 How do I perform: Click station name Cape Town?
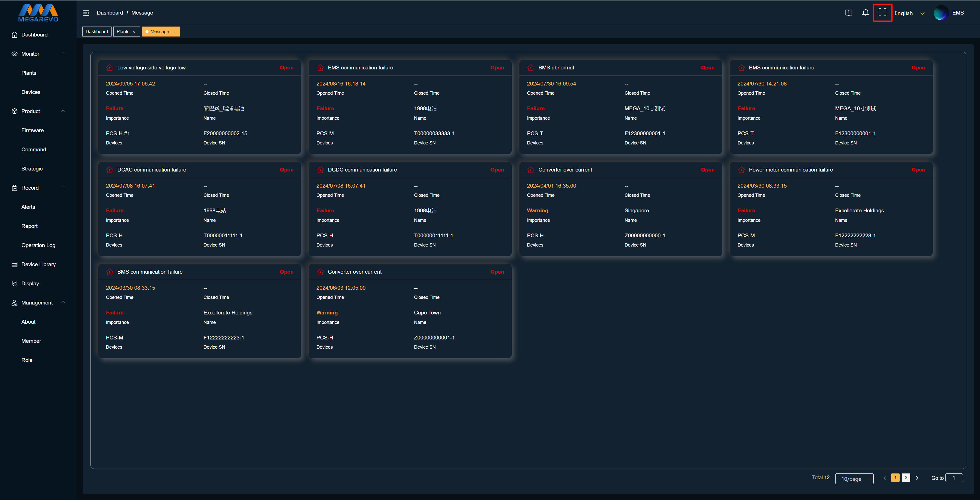click(427, 312)
